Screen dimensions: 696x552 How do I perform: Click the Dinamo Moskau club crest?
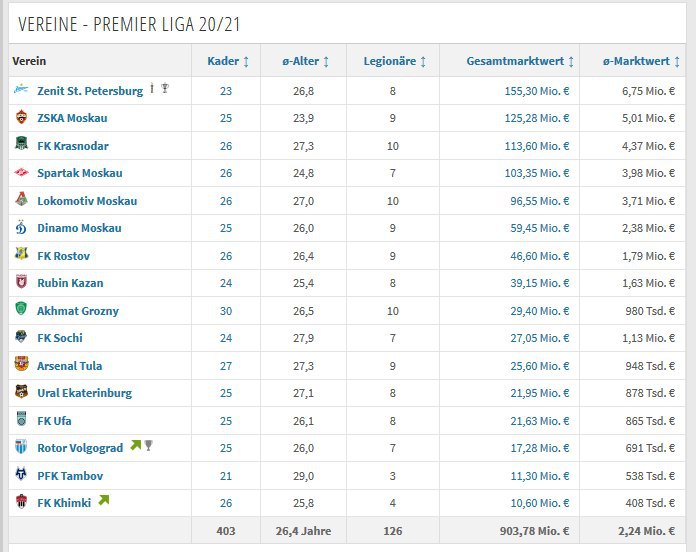click(21, 227)
